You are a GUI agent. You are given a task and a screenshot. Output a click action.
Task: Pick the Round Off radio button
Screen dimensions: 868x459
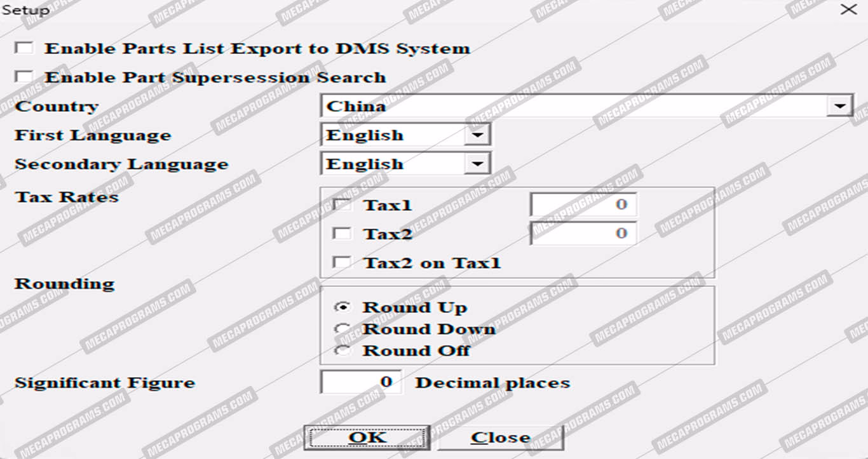click(342, 350)
